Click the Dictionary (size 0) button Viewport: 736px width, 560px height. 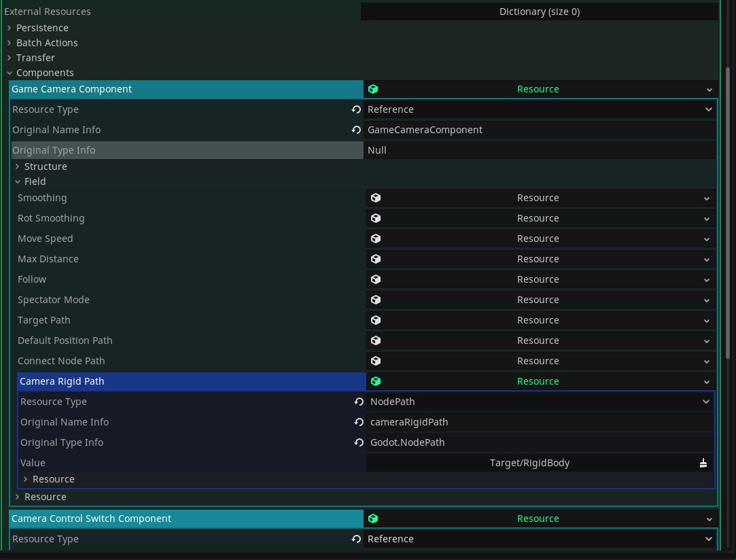540,12
